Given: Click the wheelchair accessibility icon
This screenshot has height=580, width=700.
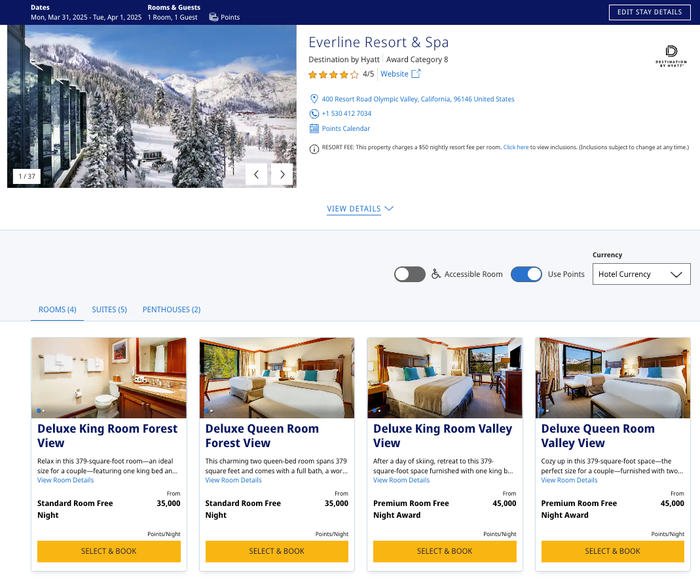Looking at the screenshot, I should (x=436, y=274).
